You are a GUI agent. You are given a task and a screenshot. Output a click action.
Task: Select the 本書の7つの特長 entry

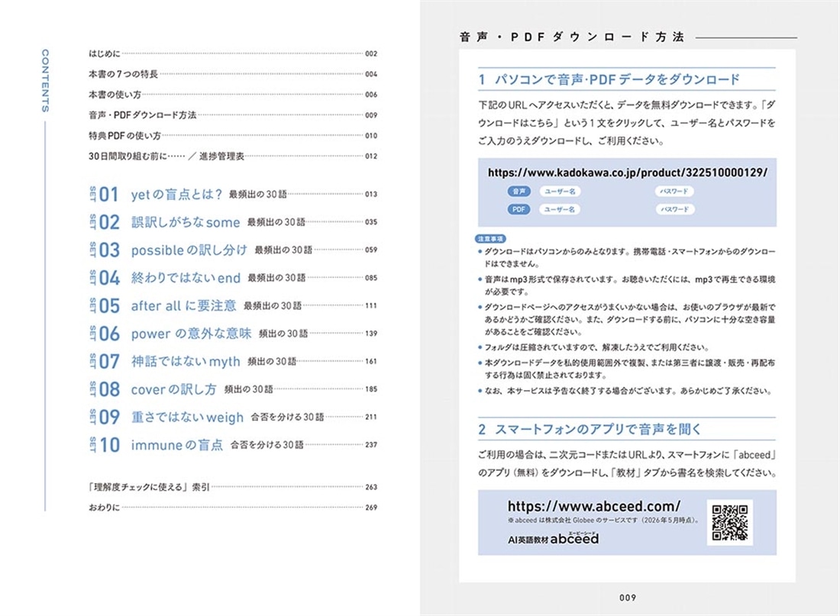232,74
